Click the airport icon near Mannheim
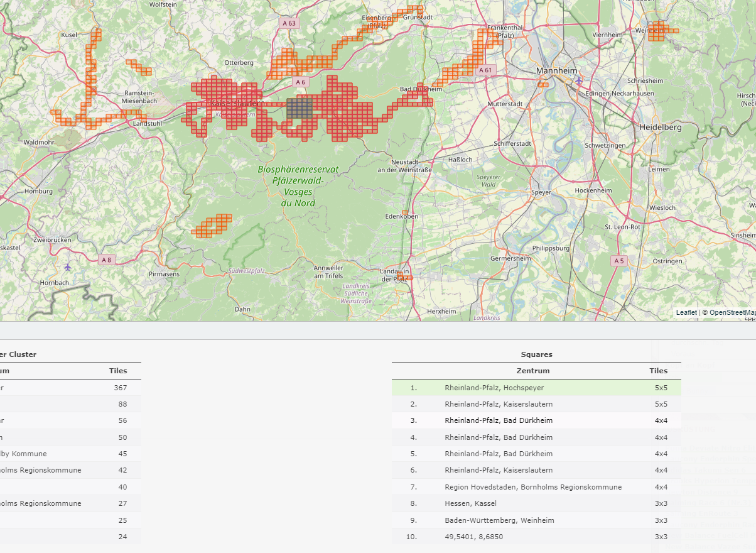 (578, 81)
